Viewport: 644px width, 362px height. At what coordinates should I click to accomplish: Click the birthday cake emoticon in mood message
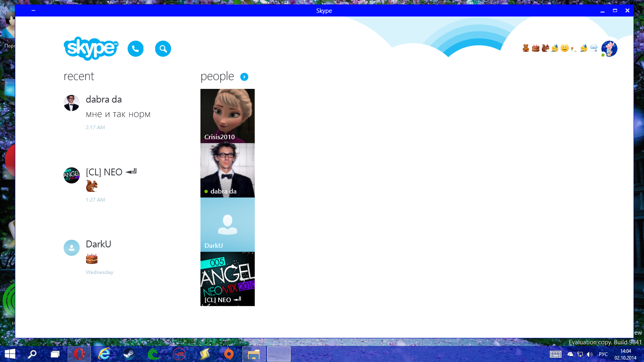(535, 48)
